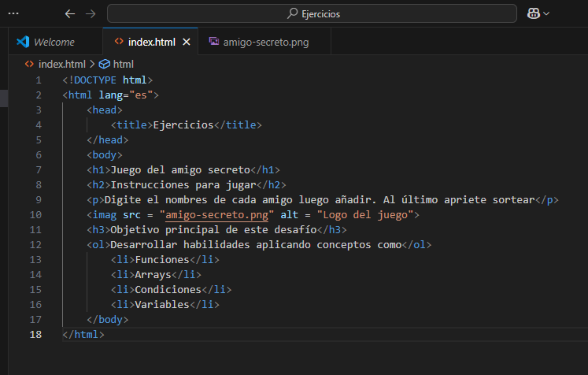Click the Condiciones list item
This screenshot has height=375, width=588.
(171, 290)
